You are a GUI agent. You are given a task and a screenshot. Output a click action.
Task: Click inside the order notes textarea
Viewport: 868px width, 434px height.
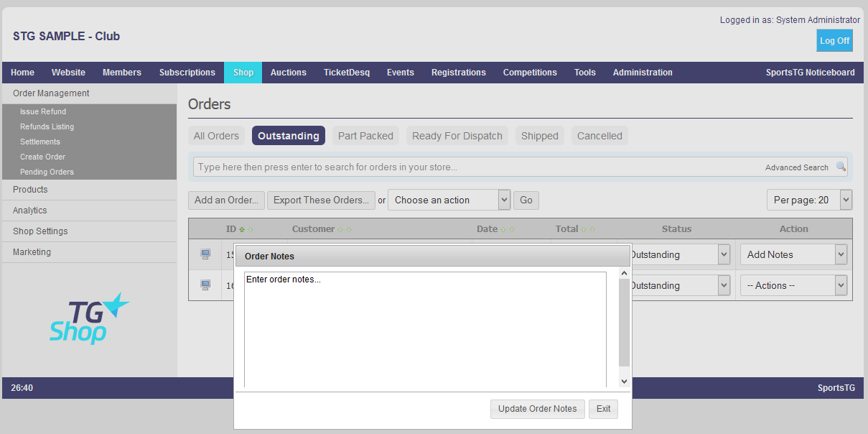(425, 329)
